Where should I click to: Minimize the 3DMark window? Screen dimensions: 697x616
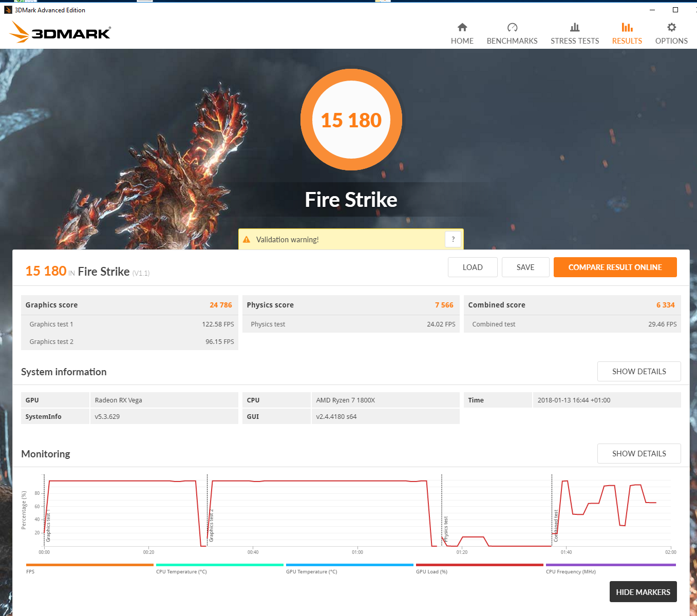652,10
